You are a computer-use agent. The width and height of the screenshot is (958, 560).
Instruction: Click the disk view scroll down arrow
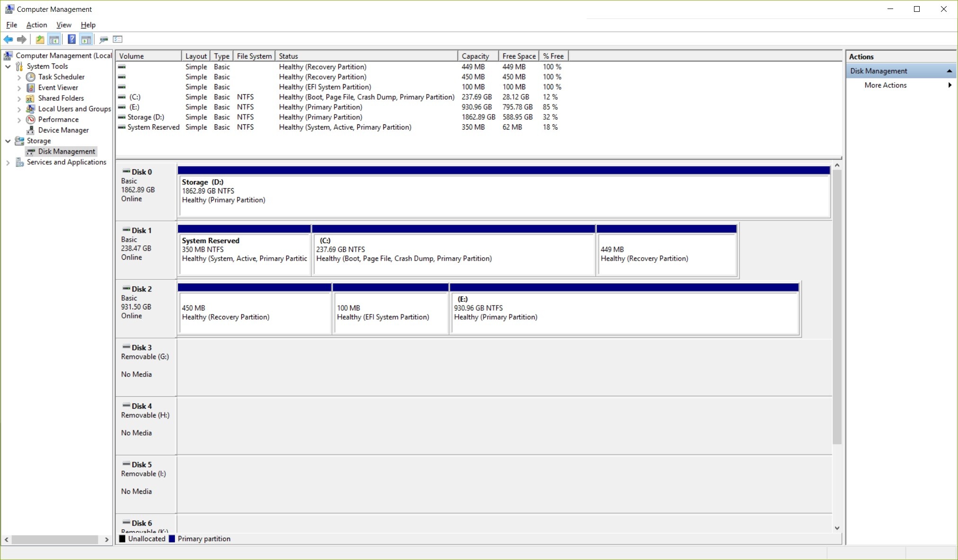pyautogui.click(x=837, y=528)
